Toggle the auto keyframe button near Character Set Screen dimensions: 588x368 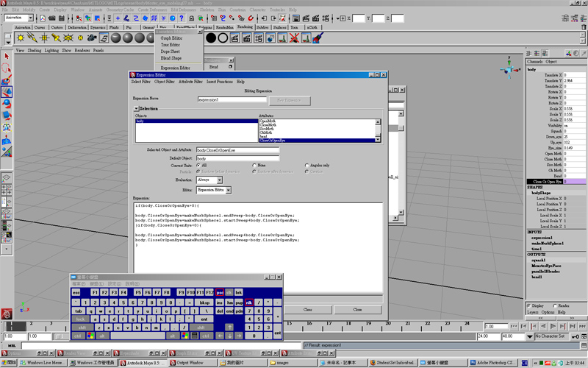coord(575,336)
